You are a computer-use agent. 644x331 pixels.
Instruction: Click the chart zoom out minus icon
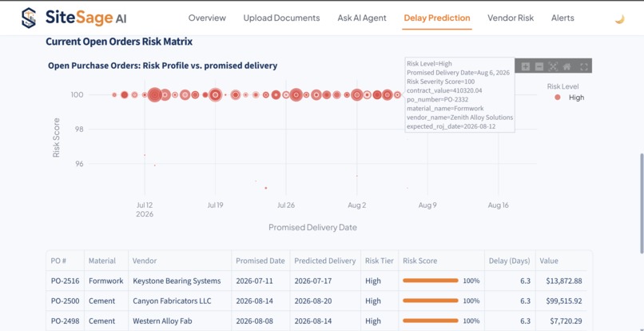click(x=539, y=66)
